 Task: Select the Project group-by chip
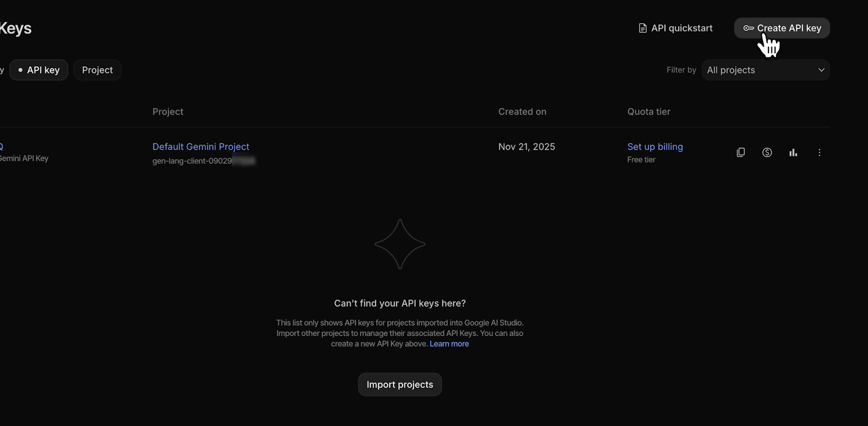pyautogui.click(x=98, y=70)
